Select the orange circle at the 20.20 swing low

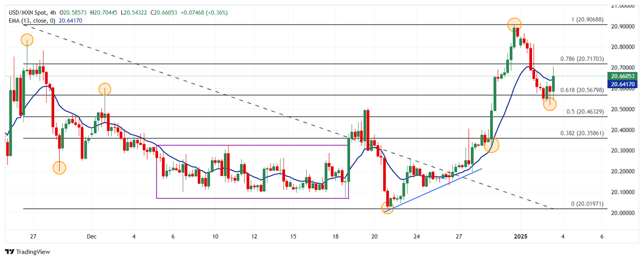pos(60,168)
